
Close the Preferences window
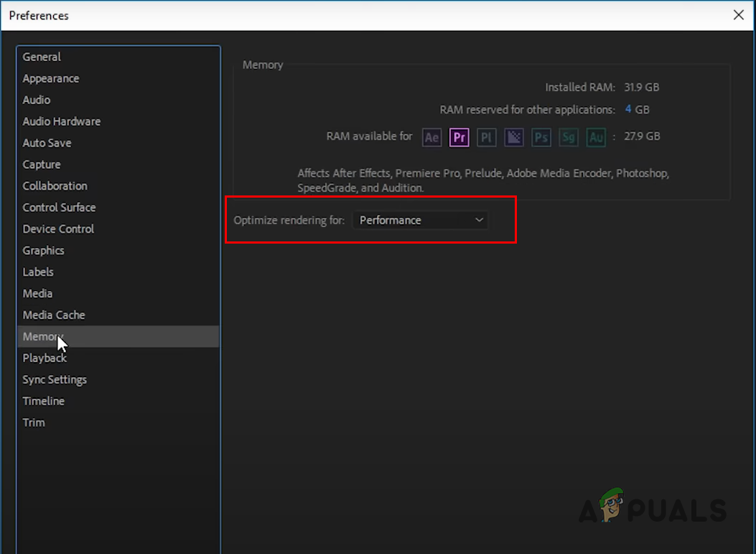tap(739, 15)
